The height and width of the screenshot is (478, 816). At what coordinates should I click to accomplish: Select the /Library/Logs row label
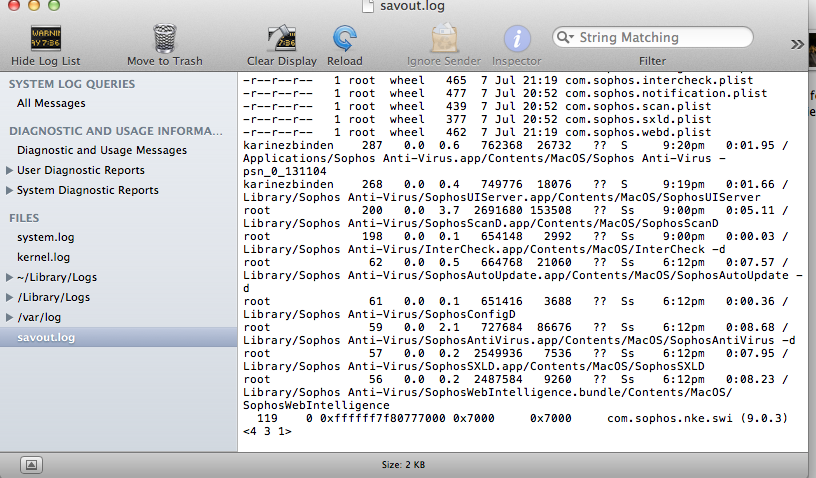[54, 297]
